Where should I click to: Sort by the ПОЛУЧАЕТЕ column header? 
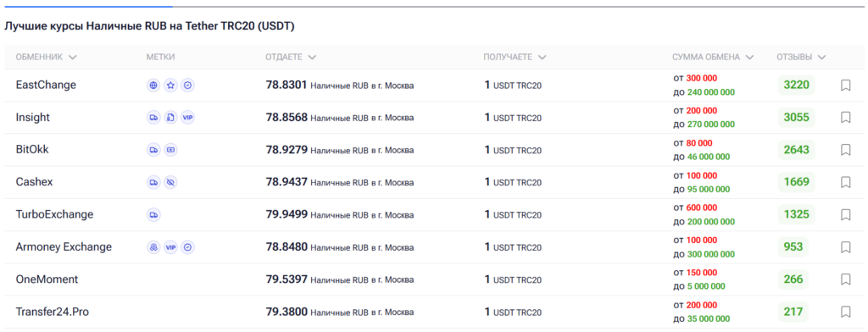515,57
